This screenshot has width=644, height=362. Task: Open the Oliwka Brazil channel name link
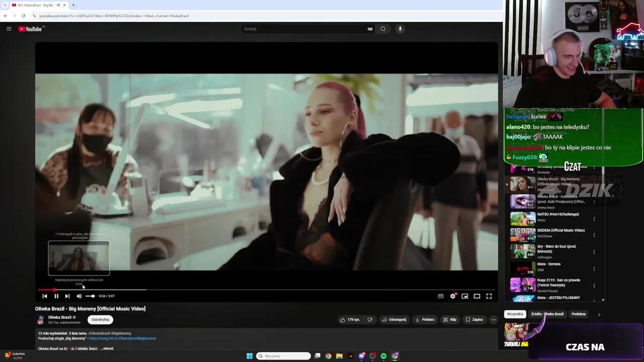tap(60, 317)
